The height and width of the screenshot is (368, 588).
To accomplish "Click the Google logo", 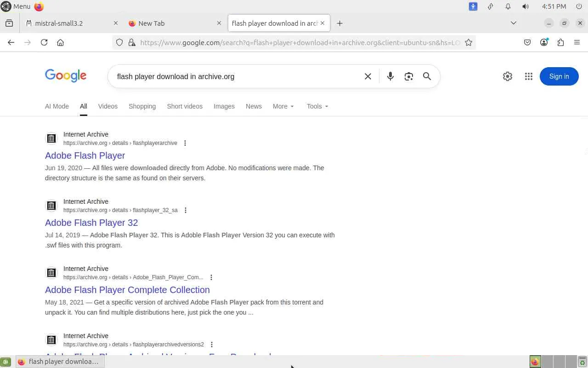I will click(66, 76).
